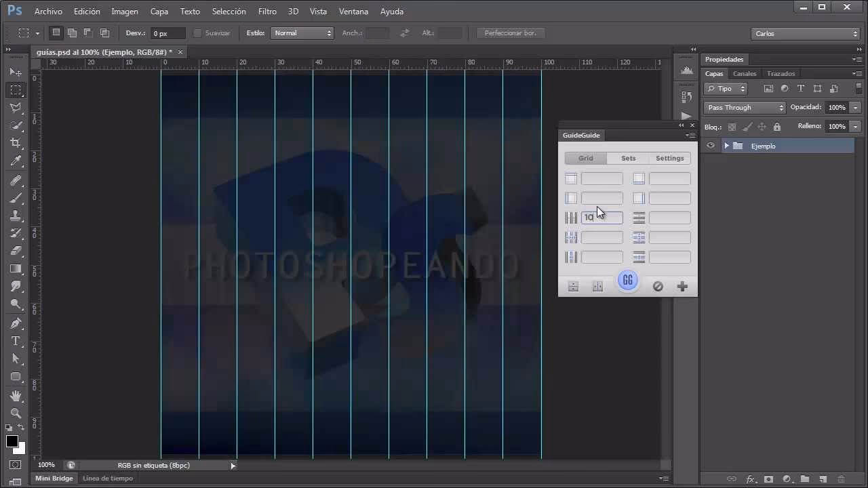Select the Crop tool
This screenshot has height=488, width=868.
pos(16,142)
